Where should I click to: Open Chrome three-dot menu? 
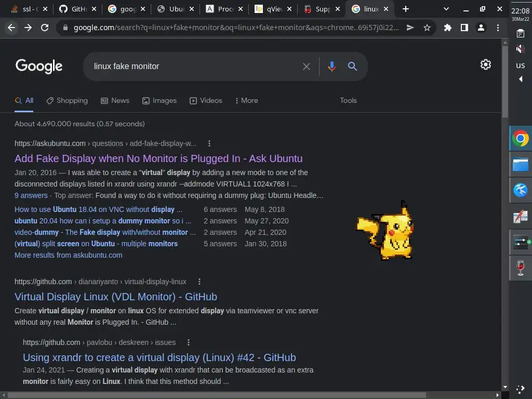498,28
